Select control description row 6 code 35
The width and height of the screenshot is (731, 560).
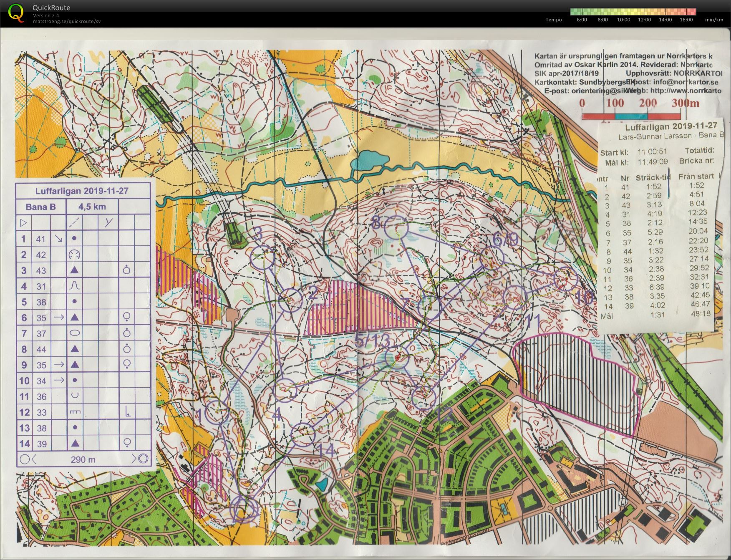83,318
